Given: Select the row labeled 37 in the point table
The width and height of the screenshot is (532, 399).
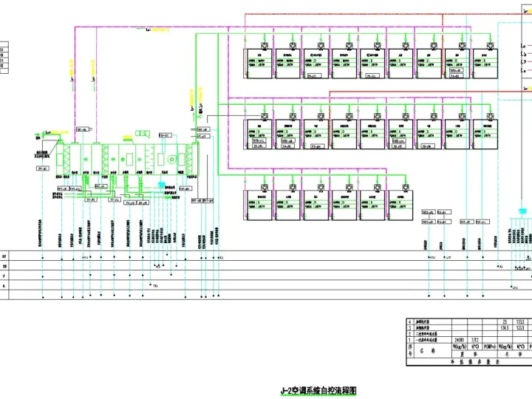Looking at the screenshot, I should 266,256.
